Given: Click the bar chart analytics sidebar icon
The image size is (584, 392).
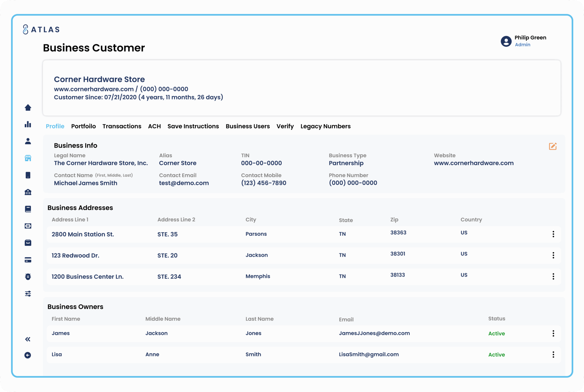Looking at the screenshot, I should click(x=28, y=124).
